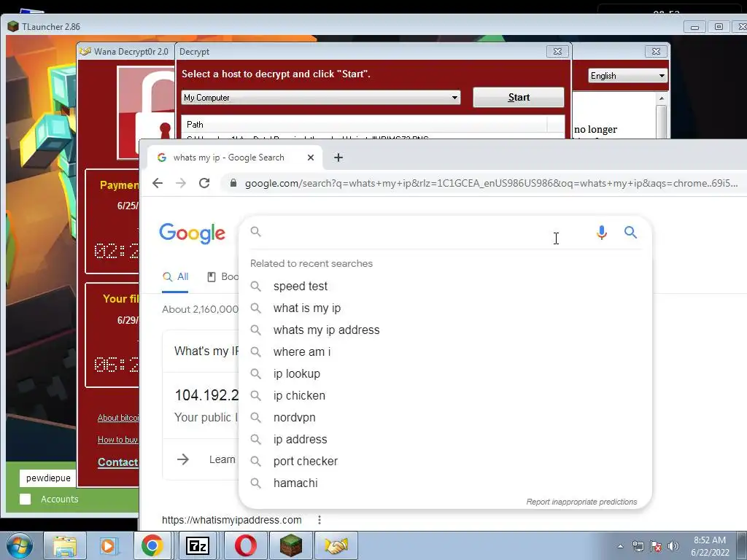Image resolution: width=747 pixels, height=560 pixels.
Task: Click the pewdiepue username field in TLauncher
Action: click(47, 478)
